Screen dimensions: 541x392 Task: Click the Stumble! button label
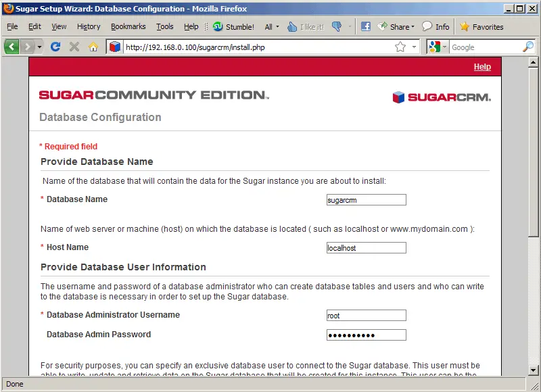point(240,27)
